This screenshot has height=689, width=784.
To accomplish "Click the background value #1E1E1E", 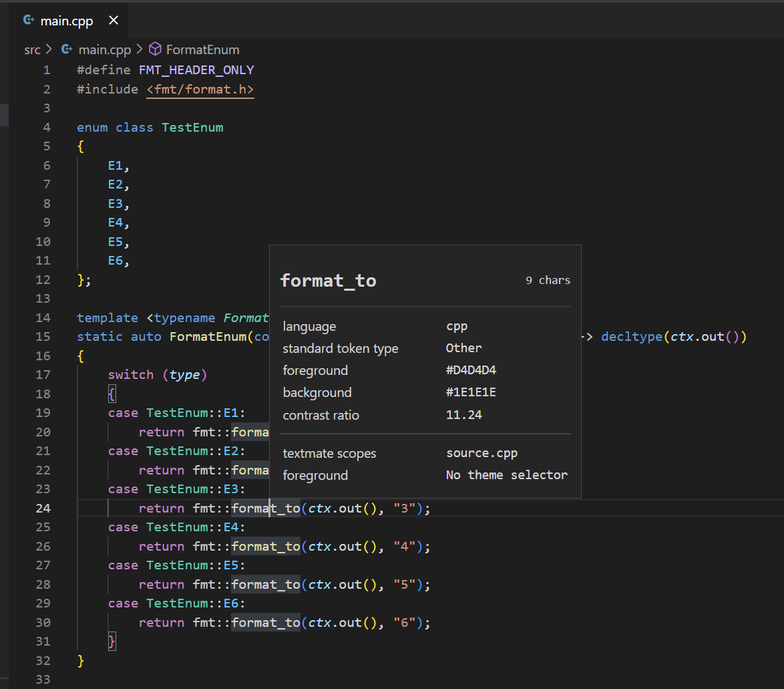I will 471,392.
